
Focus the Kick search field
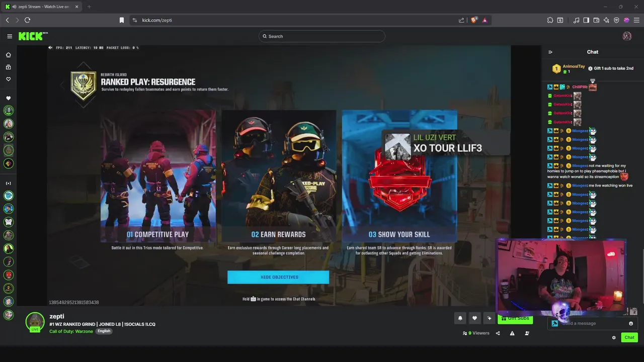coord(322,36)
